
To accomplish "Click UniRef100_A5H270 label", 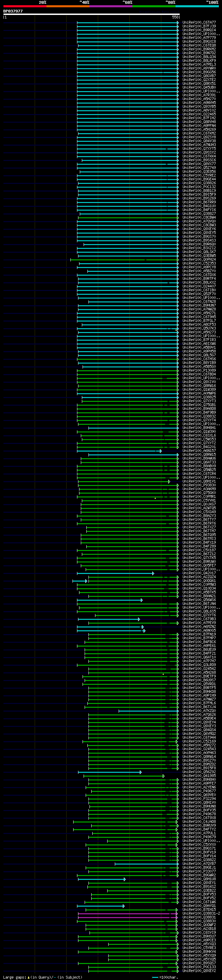I will 199,99.
